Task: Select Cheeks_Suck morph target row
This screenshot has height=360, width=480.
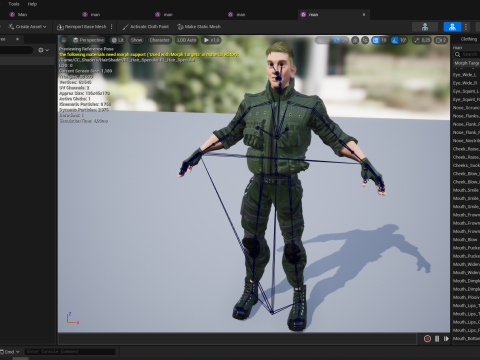Action: 466,165
